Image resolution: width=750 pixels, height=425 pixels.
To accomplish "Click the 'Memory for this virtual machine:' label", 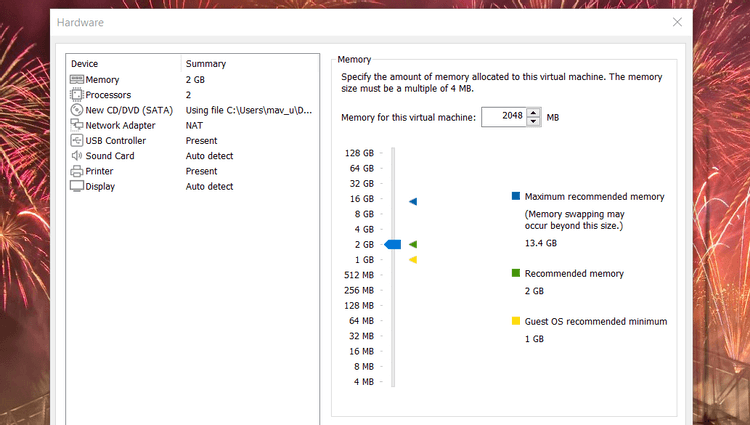I will pyautogui.click(x=408, y=118).
